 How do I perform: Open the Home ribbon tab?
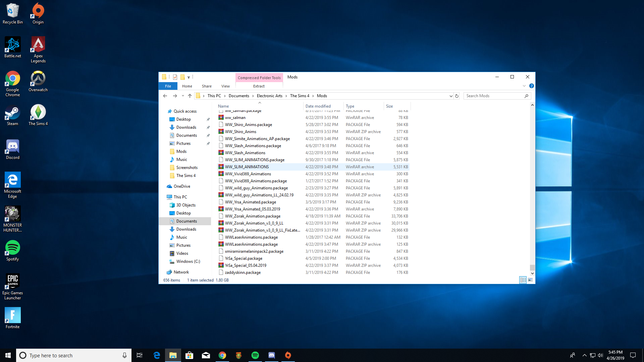(x=187, y=86)
